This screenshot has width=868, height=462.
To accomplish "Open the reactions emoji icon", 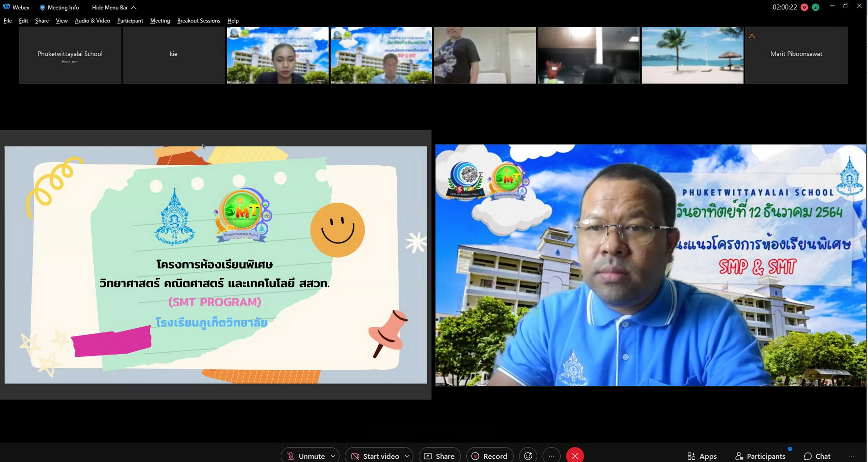I will pos(528,456).
